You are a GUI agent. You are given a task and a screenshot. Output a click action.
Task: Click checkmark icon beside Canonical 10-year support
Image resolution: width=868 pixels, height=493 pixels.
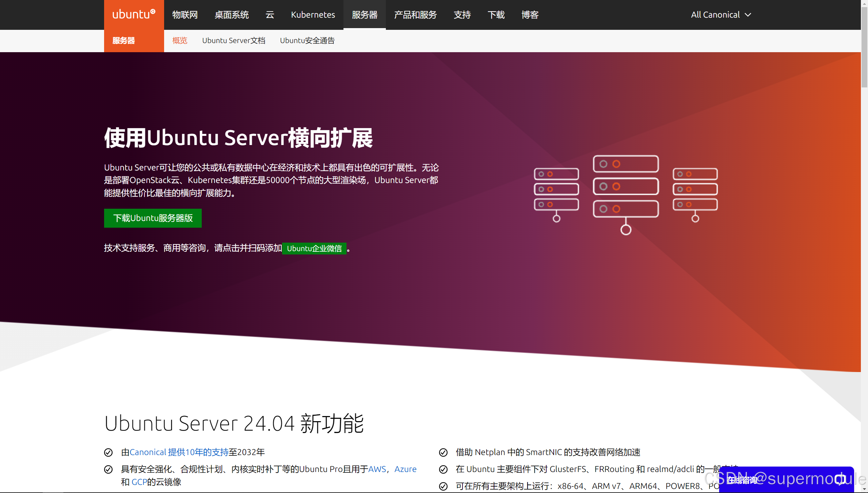pyautogui.click(x=108, y=452)
